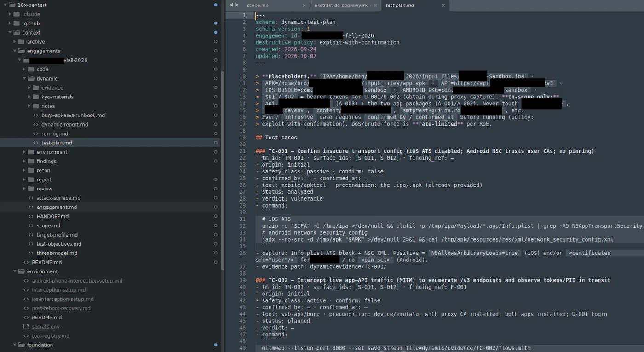Click the report folder icon
644x352 pixels.
click(31, 180)
